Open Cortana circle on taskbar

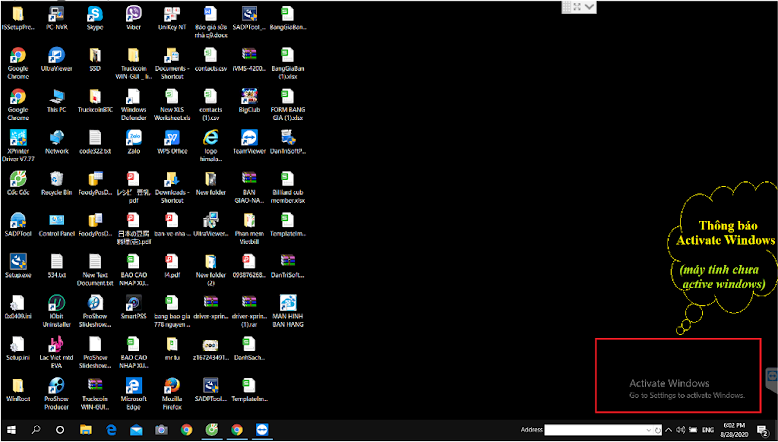(60, 430)
